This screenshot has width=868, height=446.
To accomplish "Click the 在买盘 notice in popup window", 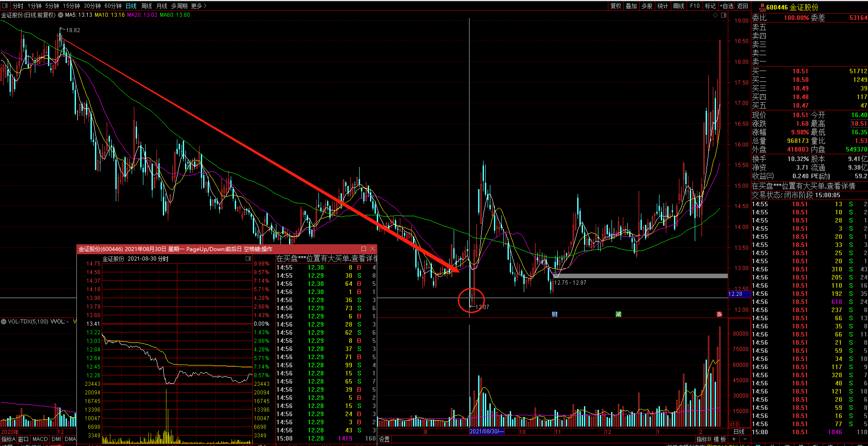I will (327, 258).
